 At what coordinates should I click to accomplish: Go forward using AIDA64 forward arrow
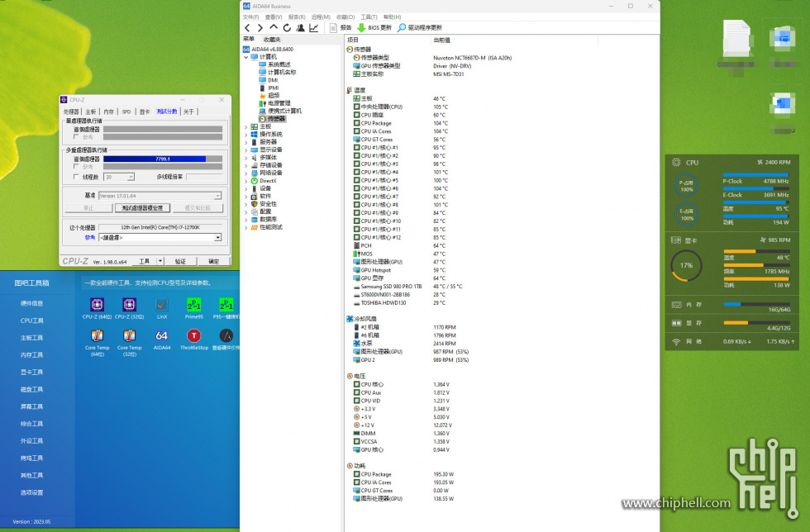[260, 28]
